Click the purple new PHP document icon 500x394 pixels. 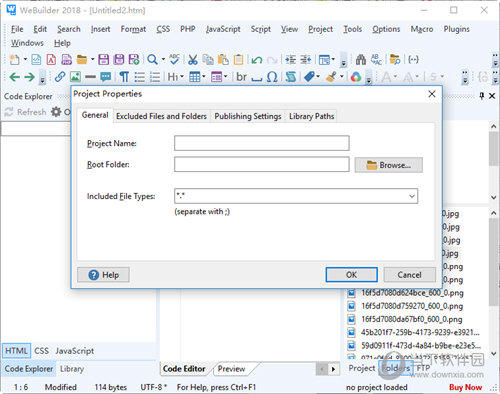[67, 60]
